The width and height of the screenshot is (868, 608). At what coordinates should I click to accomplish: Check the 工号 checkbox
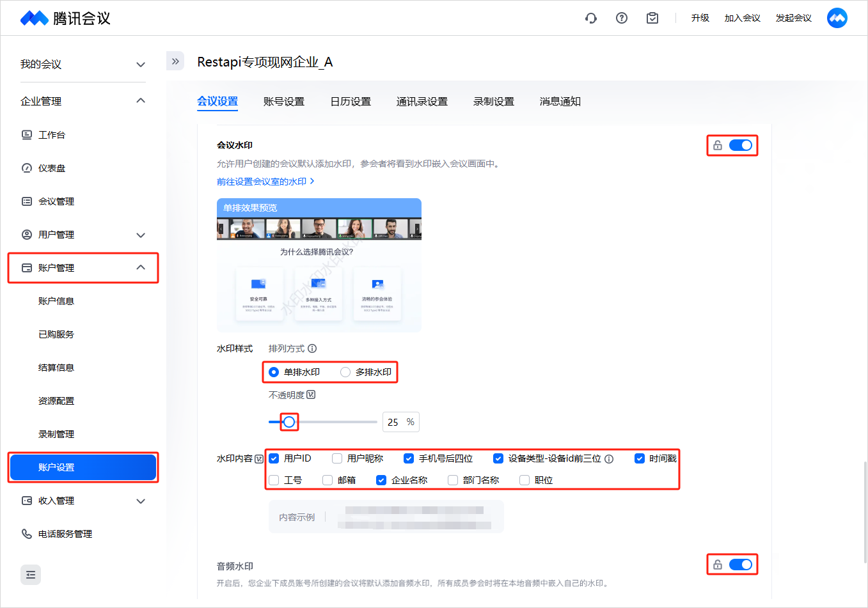(274, 480)
